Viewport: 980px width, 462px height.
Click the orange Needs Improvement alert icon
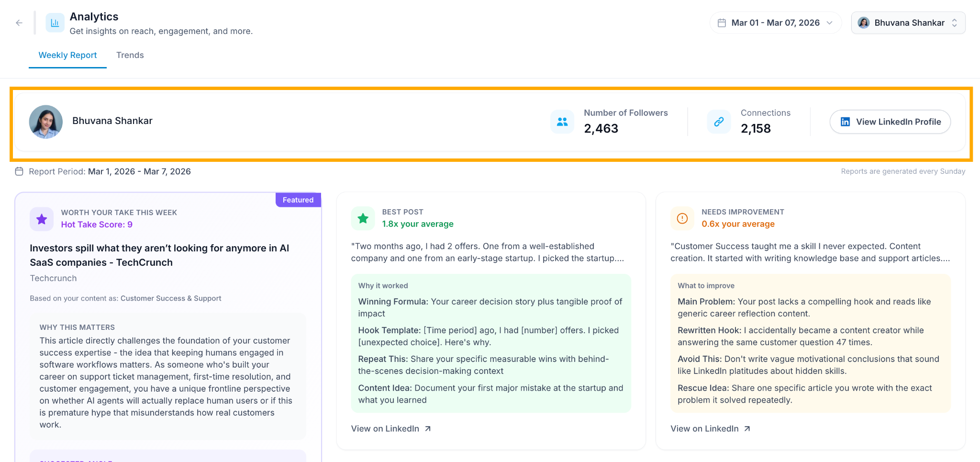[x=682, y=219]
